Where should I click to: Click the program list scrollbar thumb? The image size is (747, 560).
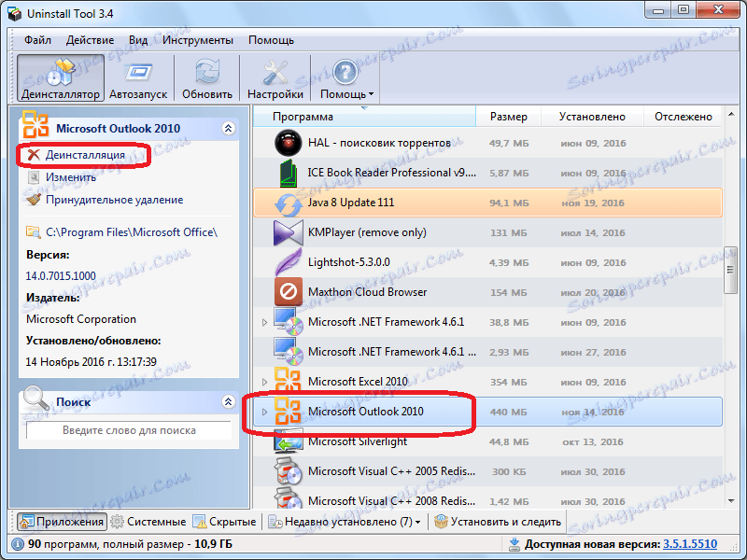[x=730, y=270]
